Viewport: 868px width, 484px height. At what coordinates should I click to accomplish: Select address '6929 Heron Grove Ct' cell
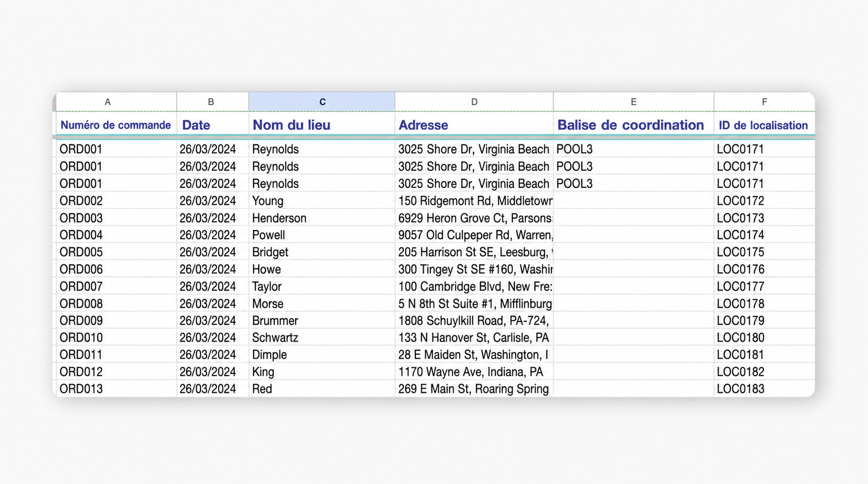(474, 218)
